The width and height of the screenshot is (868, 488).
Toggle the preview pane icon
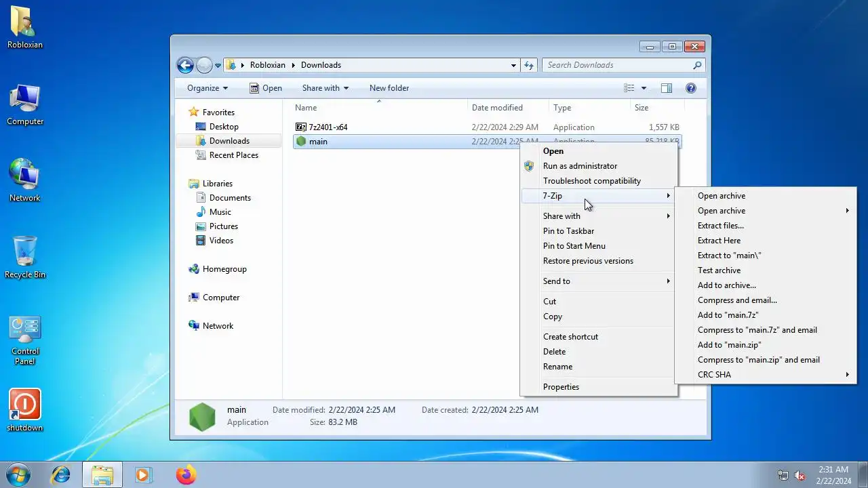667,88
